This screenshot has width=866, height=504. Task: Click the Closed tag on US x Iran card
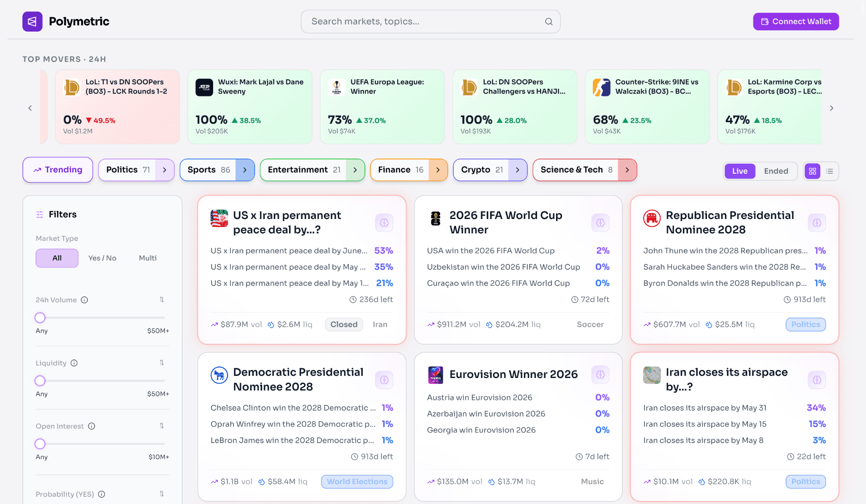[x=344, y=324]
